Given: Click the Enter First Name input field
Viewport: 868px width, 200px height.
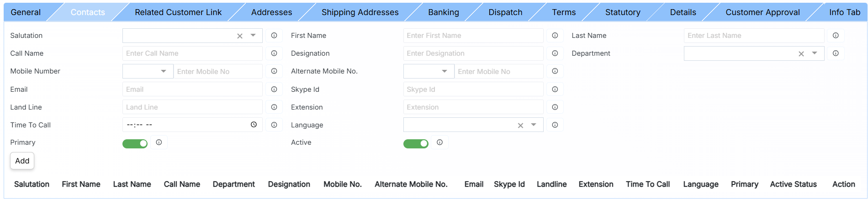Looking at the screenshot, I should click(x=473, y=36).
